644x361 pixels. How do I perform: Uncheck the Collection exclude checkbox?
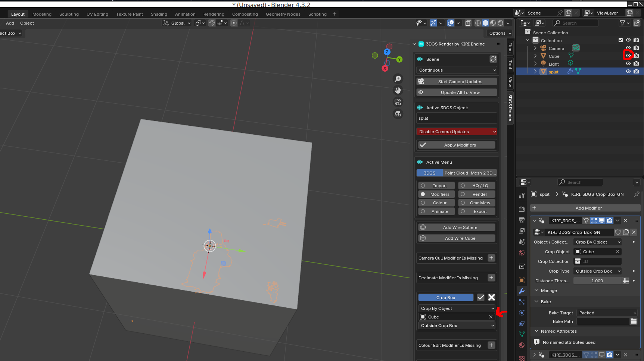tap(620, 40)
